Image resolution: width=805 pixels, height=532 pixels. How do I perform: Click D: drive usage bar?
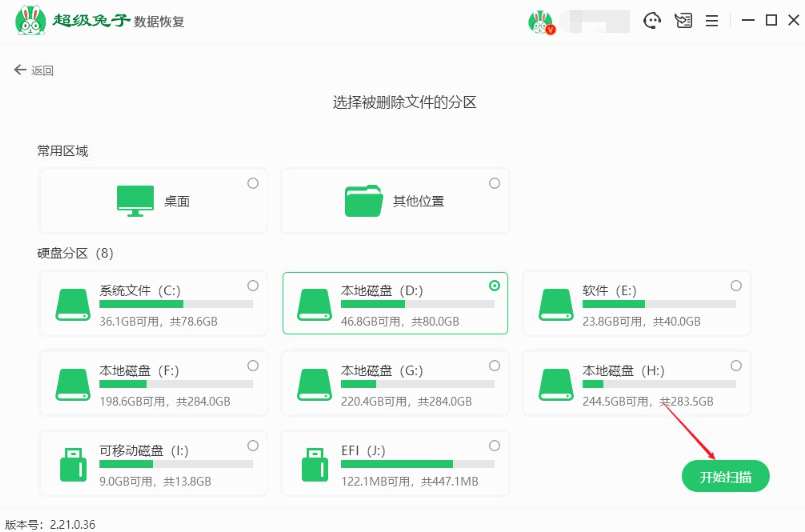(x=418, y=304)
